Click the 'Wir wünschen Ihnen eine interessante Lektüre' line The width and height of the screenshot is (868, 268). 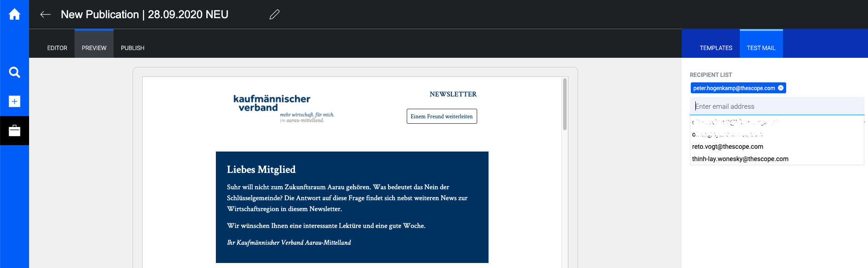coord(326,226)
